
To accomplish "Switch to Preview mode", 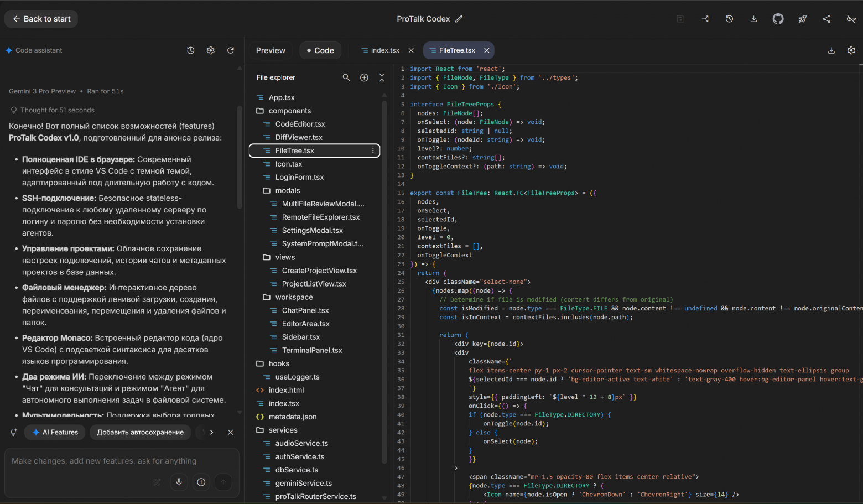I will click(271, 50).
